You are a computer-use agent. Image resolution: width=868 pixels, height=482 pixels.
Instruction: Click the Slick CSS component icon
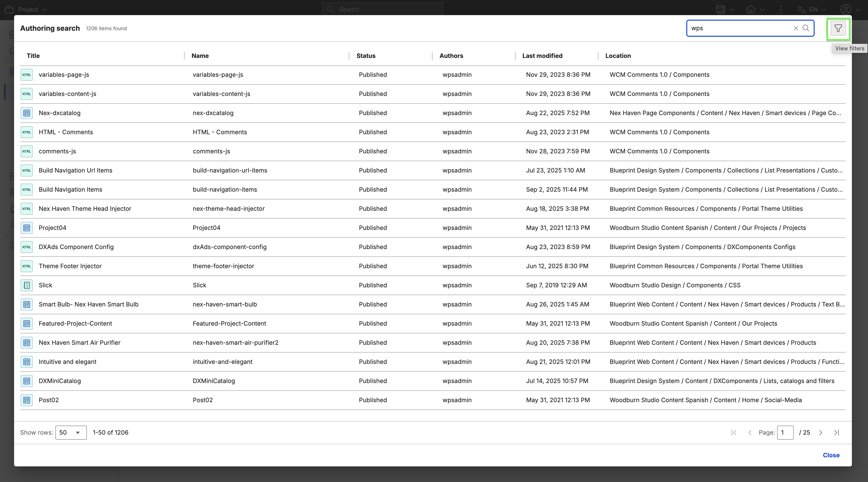(27, 285)
